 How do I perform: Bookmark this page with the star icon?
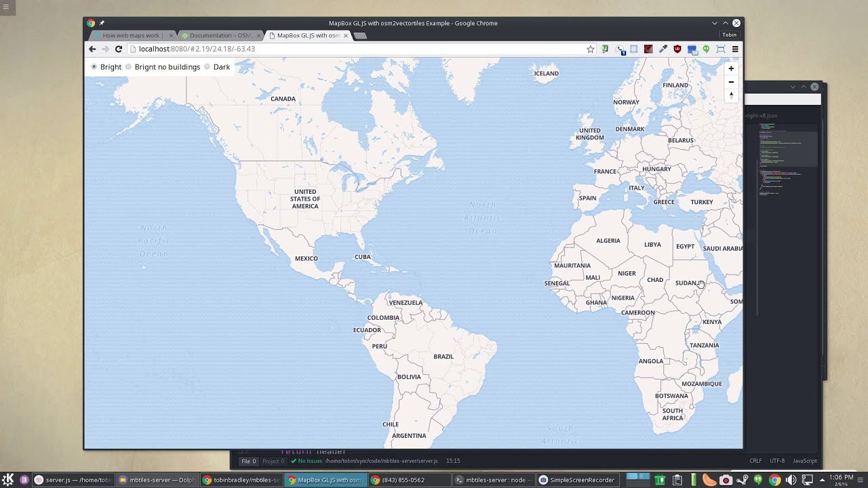point(591,49)
